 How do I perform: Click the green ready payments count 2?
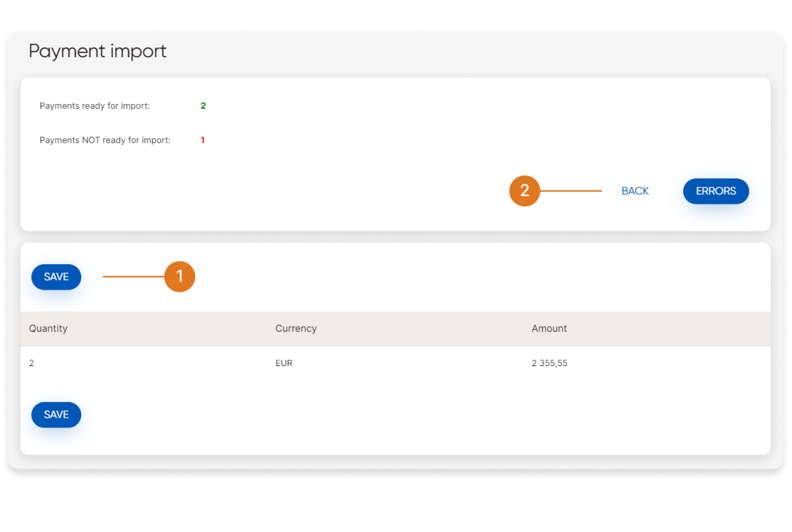pos(203,106)
